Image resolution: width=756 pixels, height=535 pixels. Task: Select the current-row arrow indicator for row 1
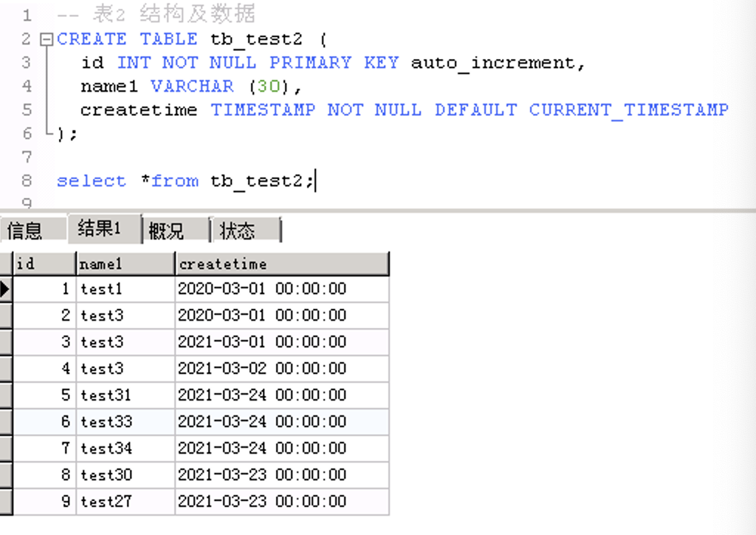click(6, 289)
